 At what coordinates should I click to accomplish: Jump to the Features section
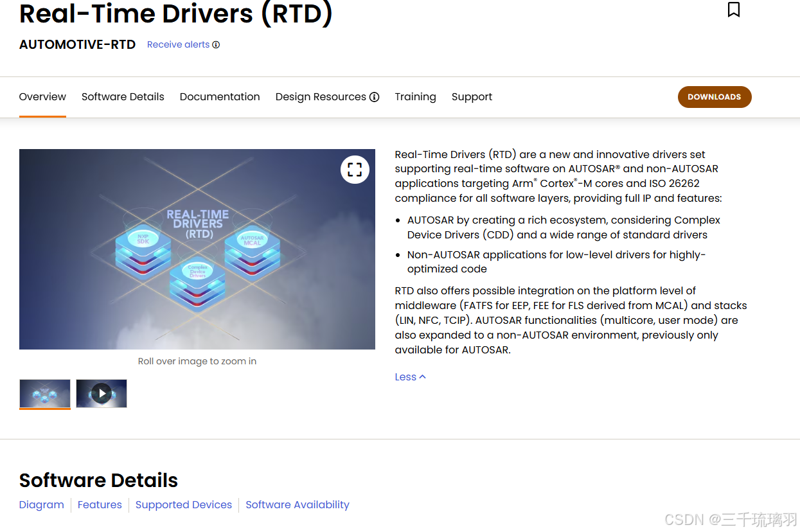click(x=100, y=505)
